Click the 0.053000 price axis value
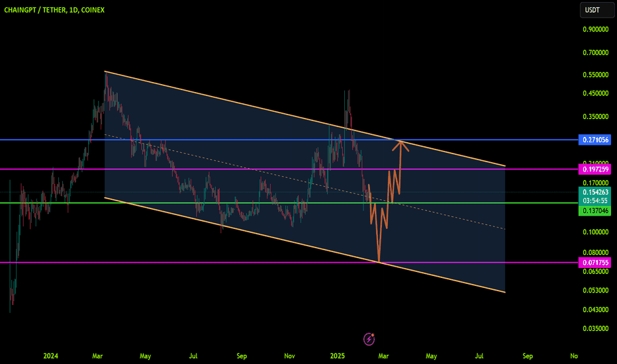This screenshot has height=364, width=617. tap(595, 290)
